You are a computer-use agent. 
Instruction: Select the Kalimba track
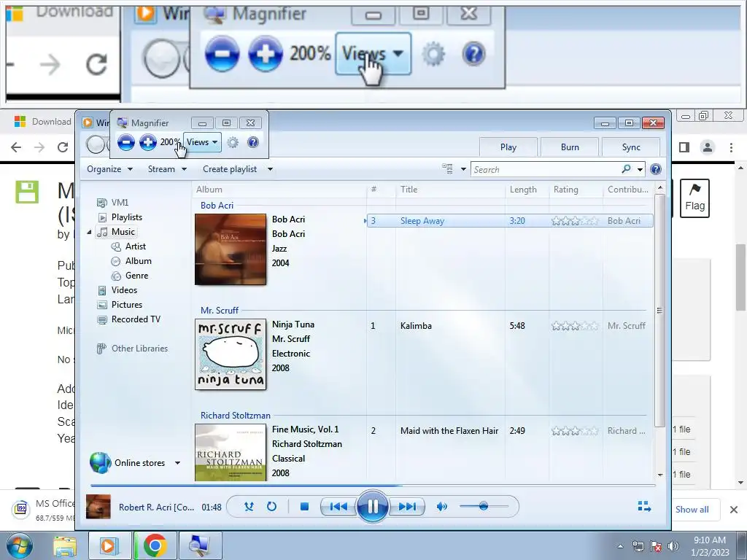(x=416, y=326)
